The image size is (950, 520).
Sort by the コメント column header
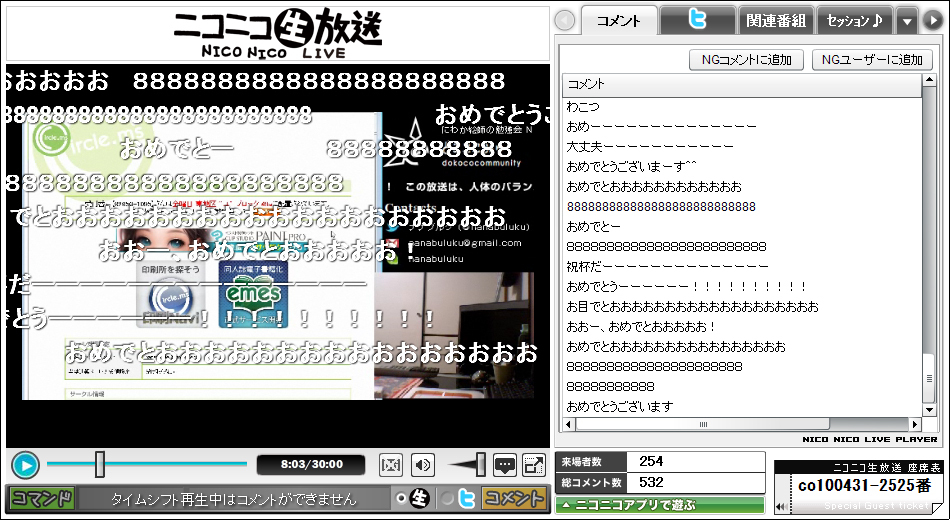742,84
